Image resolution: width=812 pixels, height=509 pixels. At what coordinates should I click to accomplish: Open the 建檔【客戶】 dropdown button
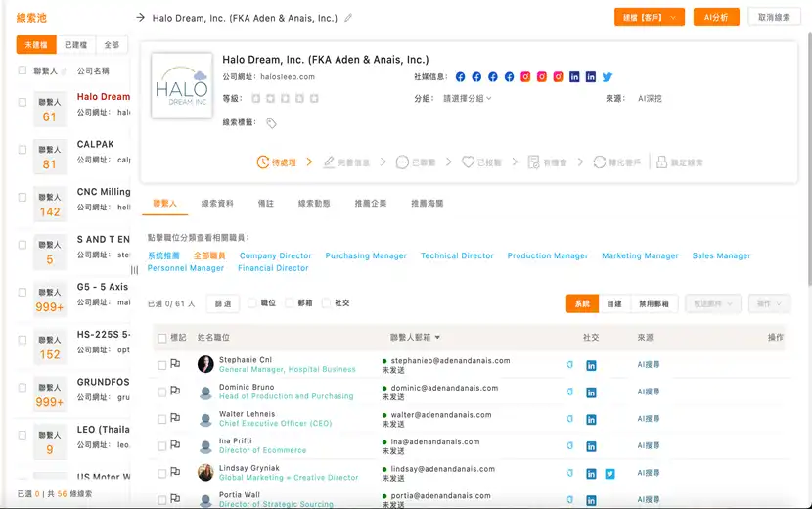650,17
